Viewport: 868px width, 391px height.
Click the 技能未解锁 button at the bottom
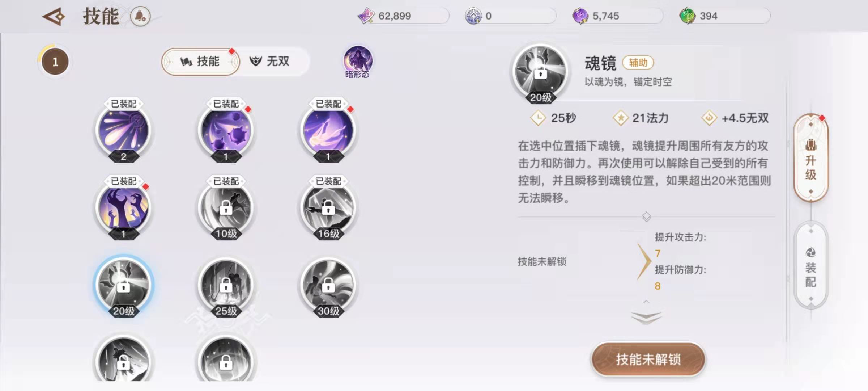click(648, 360)
